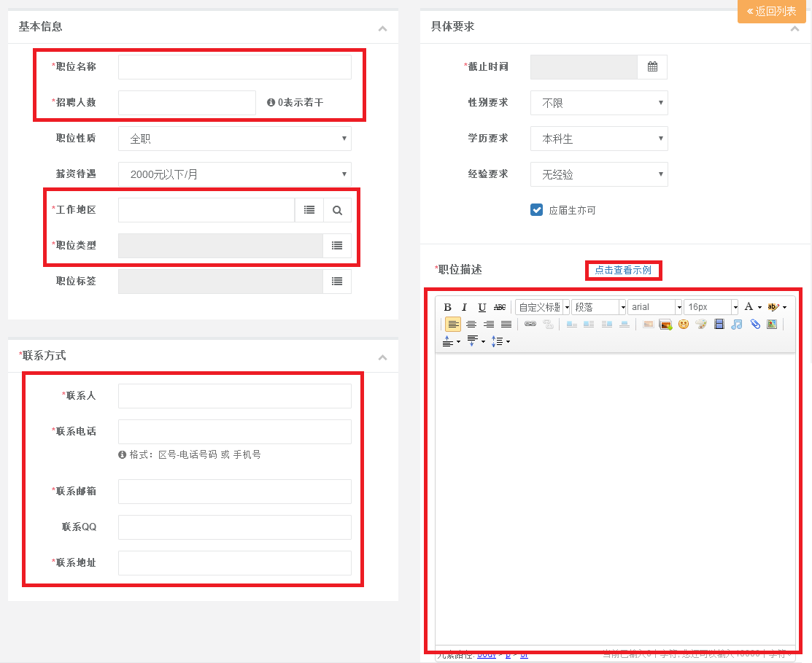Add an attachment using the paperclip icon

click(x=755, y=325)
